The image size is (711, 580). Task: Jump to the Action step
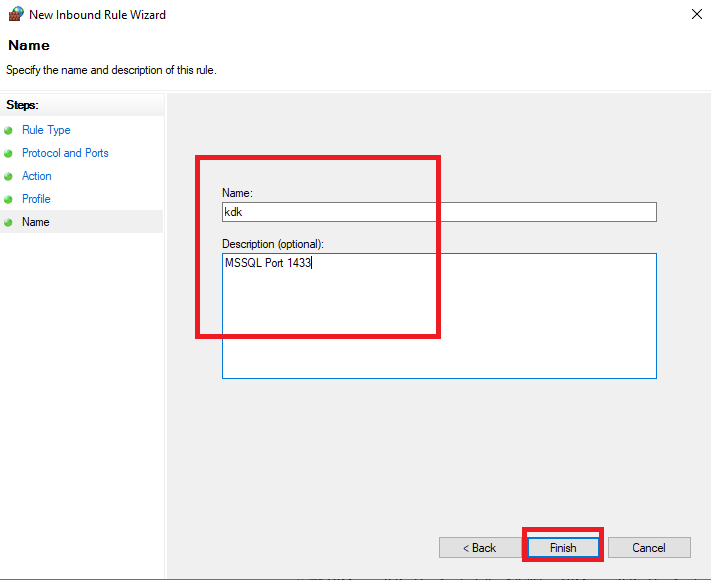[x=37, y=176]
